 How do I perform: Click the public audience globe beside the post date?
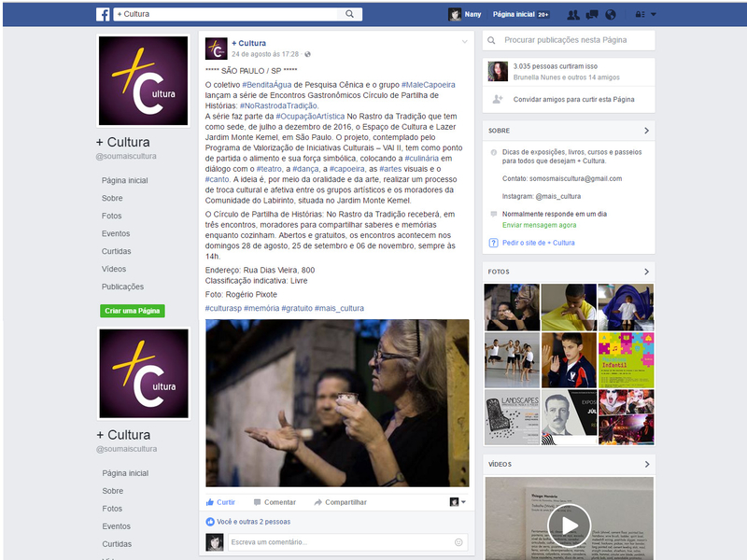pyautogui.click(x=308, y=54)
